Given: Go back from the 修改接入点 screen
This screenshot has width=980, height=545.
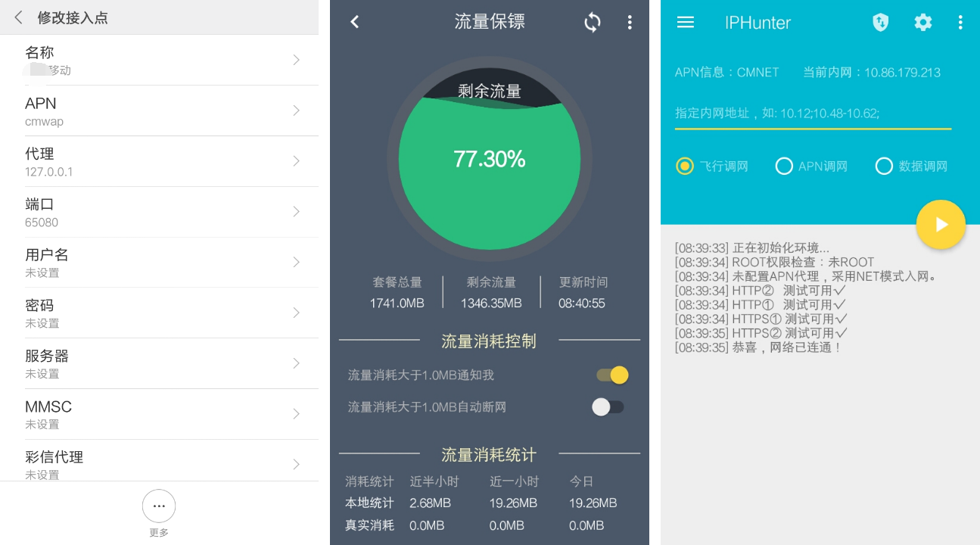Looking at the screenshot, I should click(x=18, y=17).
